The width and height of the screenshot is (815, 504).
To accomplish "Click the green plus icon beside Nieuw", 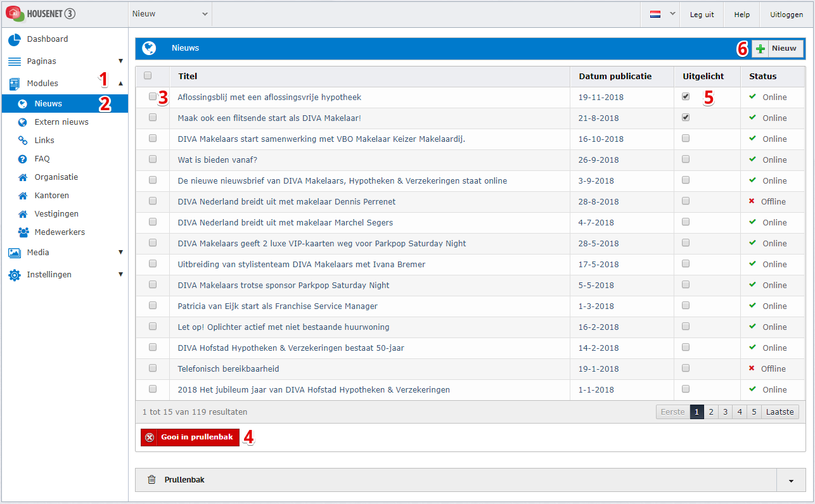I will 760,49.
